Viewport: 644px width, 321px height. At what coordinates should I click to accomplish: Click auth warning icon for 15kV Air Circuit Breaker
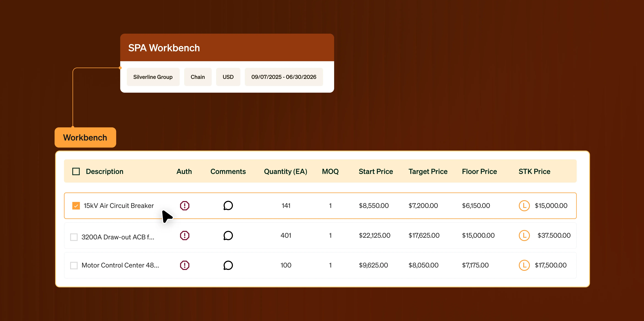coord(184,205)
